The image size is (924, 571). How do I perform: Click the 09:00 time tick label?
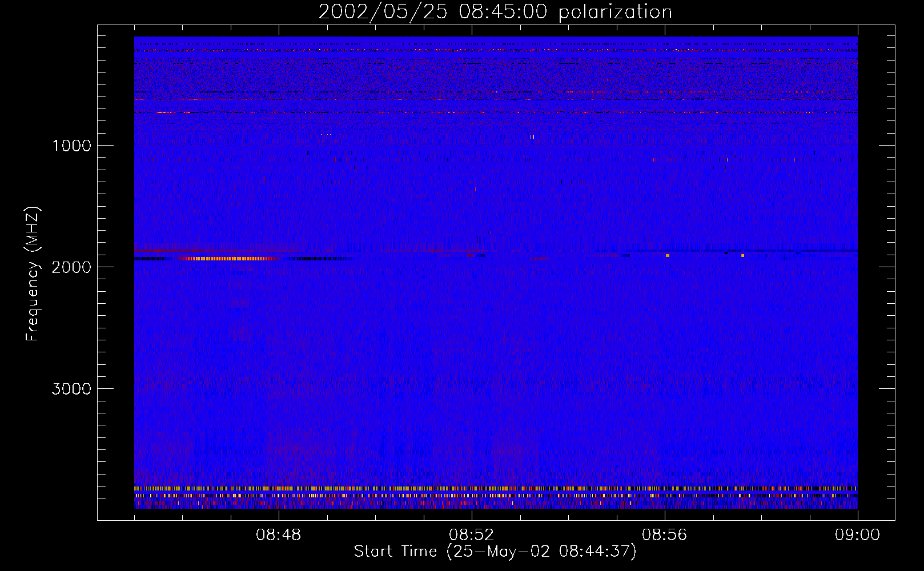[858, 535]
